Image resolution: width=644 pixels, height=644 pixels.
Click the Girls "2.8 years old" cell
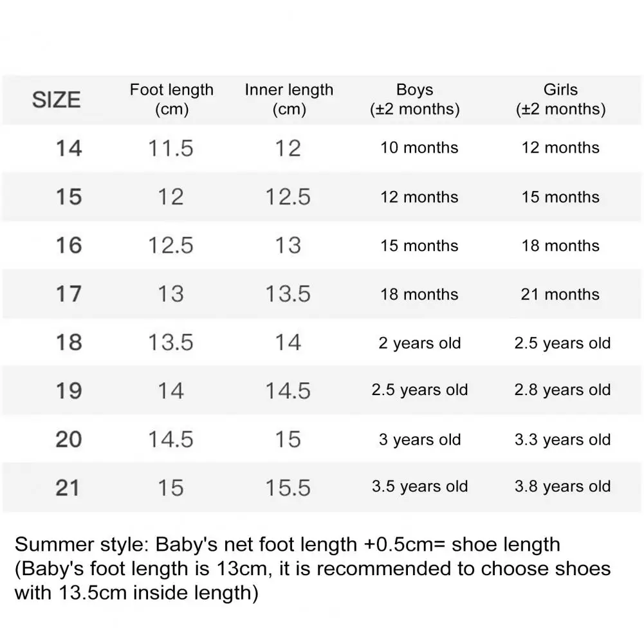562,391
